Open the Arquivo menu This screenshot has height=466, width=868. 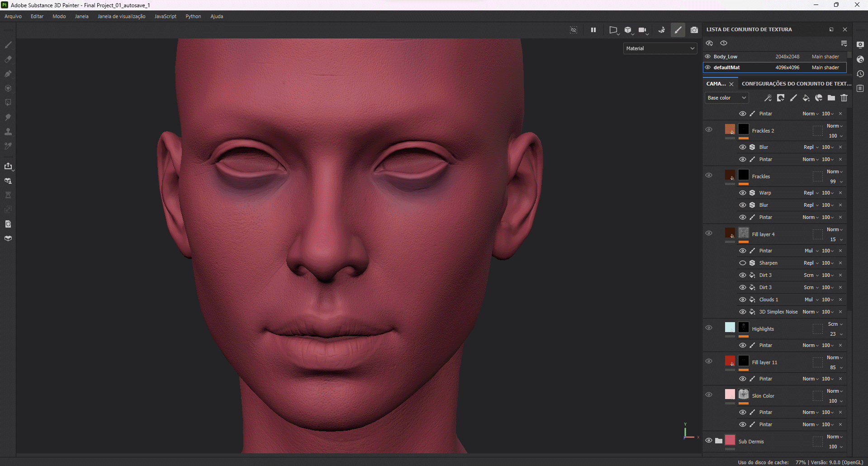click(13, 16)
